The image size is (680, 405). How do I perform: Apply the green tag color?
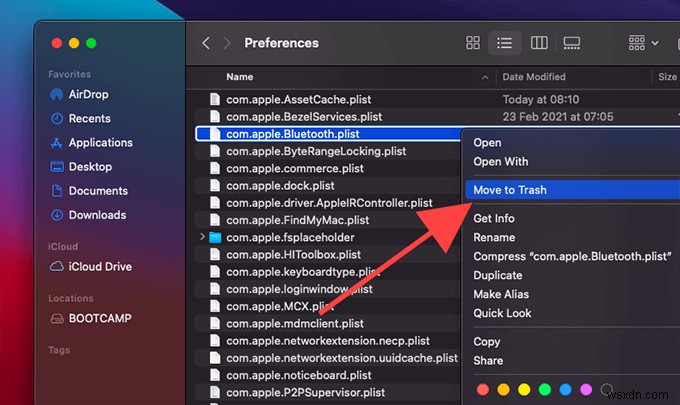pyautogui.click(x=545, y=389)
